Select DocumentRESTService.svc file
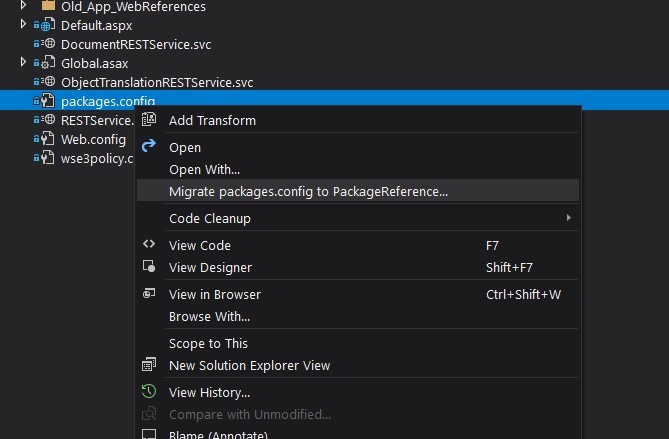Viewport: 669px width, 439px height. click(x=136, y=44)
